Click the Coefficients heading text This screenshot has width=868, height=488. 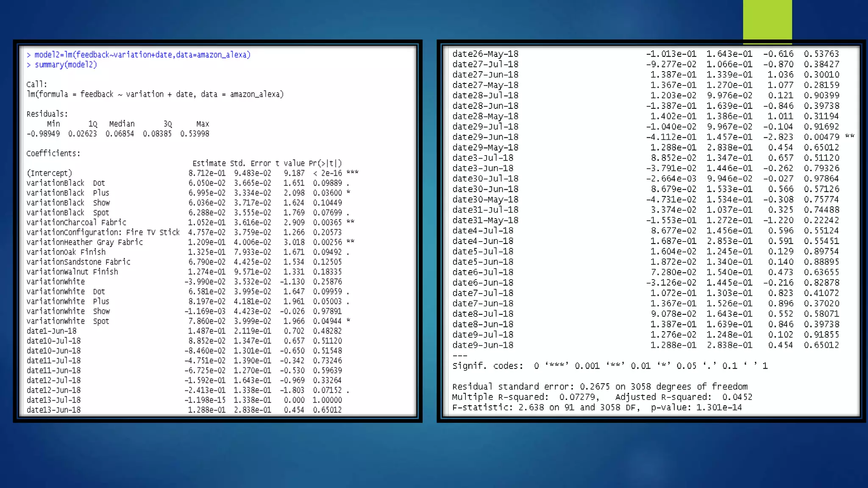(53, 153)
